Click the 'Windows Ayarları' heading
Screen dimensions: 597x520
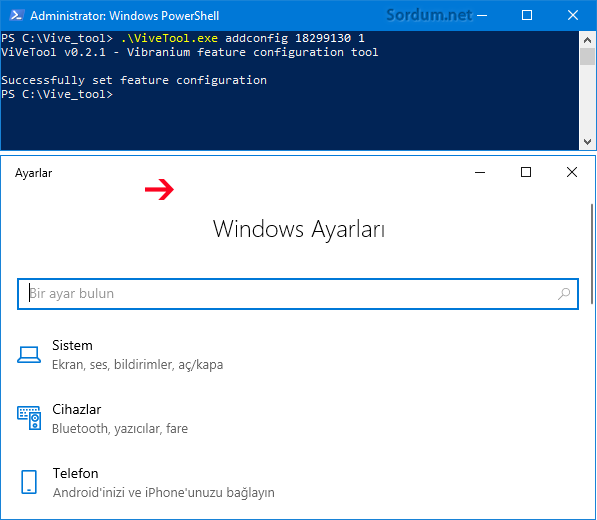pos(299,229)
